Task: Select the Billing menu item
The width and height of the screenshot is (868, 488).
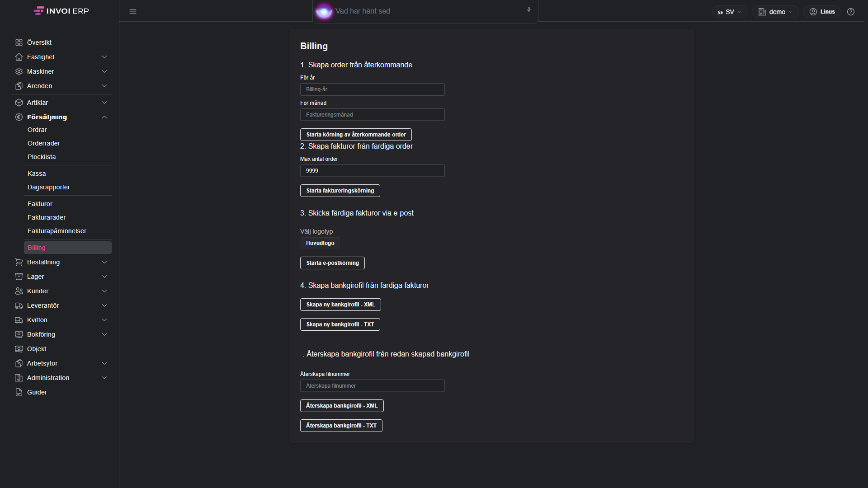Action: (68, 248)
